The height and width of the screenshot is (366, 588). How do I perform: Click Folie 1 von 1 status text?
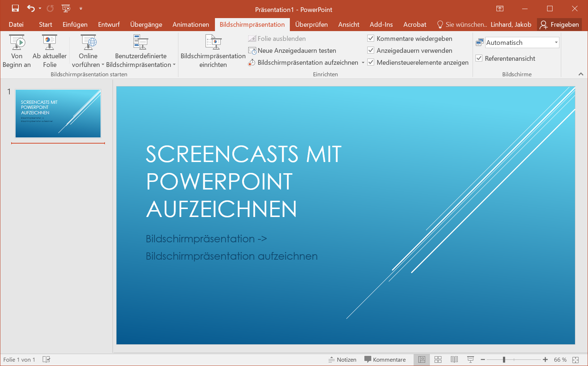[19, 359]
